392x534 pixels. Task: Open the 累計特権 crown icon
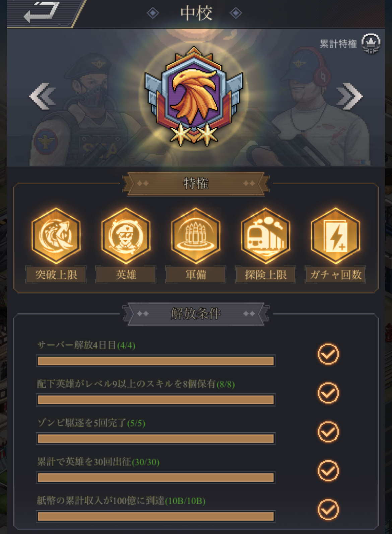(371, 44)
